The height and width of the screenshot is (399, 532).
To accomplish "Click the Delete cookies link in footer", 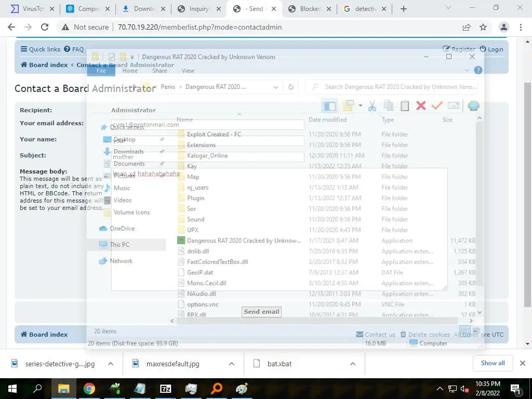I will (425, 335).
